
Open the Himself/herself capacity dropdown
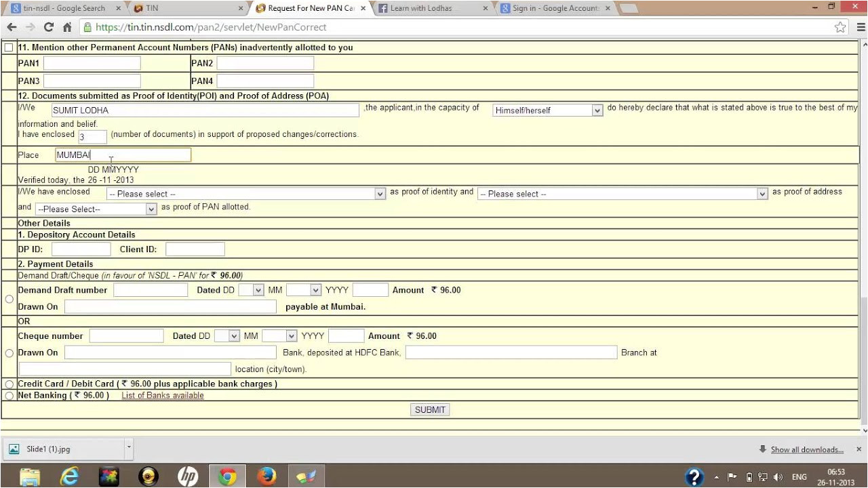tap(547, 110)
